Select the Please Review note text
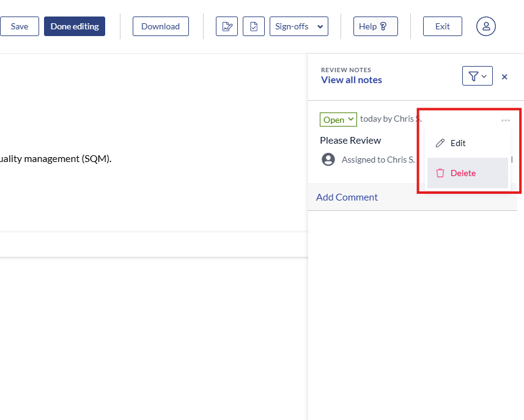This screenshot has height=420, width=524. 350,140
